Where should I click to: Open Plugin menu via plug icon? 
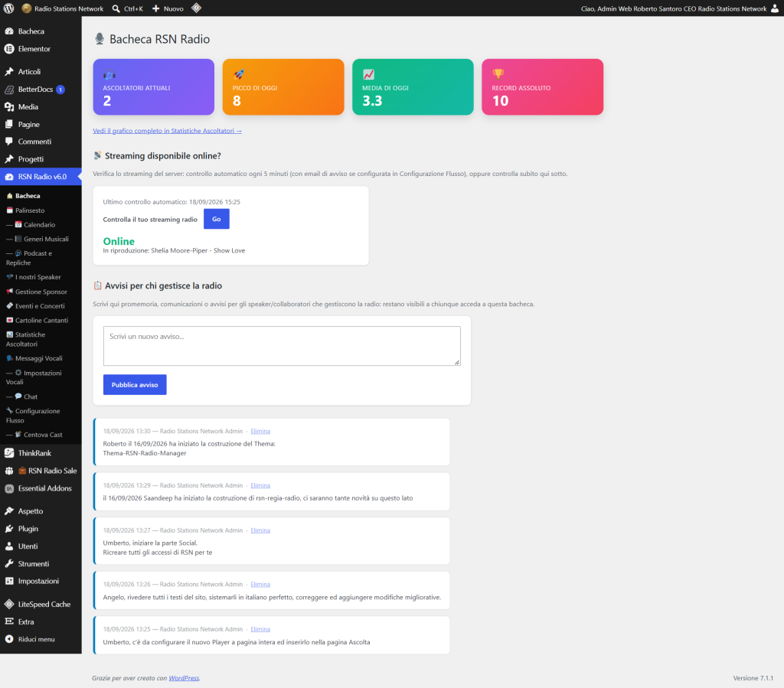click(x=9, y=529)
